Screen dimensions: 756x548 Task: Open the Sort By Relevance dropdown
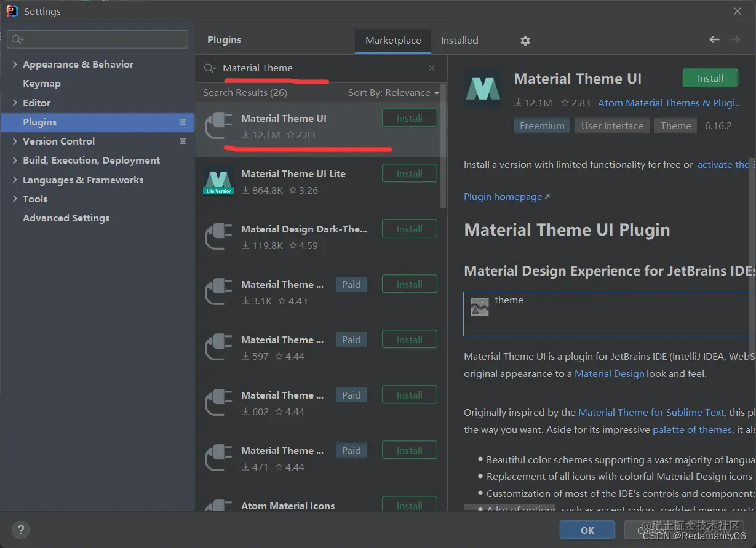tap(394, 93)
